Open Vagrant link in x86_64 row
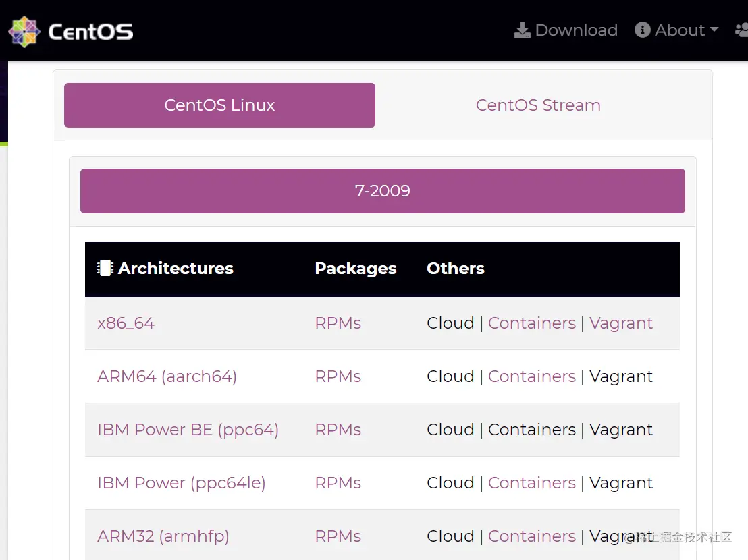Screen dimensions: 748x560 (620, 323)
